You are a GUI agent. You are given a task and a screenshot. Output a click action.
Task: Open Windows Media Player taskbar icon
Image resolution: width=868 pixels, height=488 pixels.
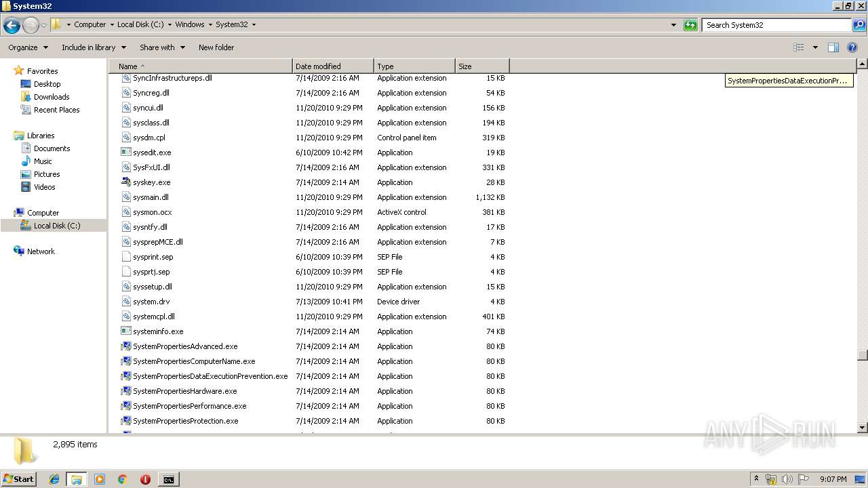[100, 479]
